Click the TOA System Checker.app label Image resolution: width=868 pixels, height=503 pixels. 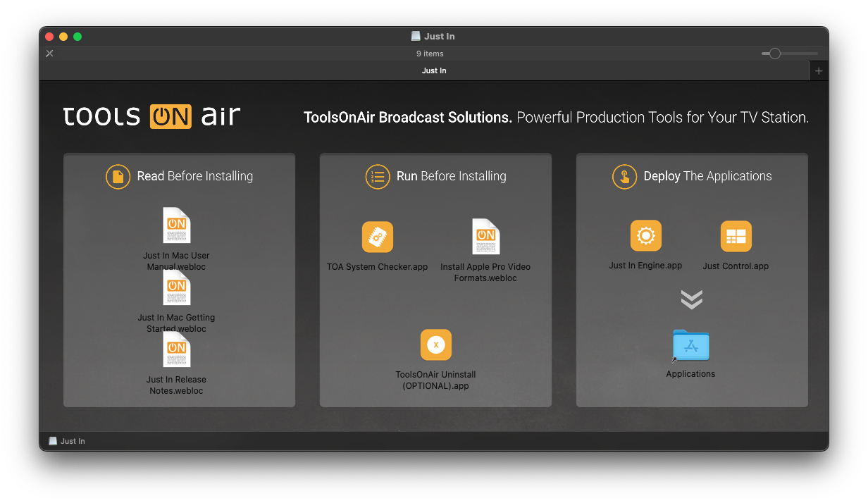[378, 267]
